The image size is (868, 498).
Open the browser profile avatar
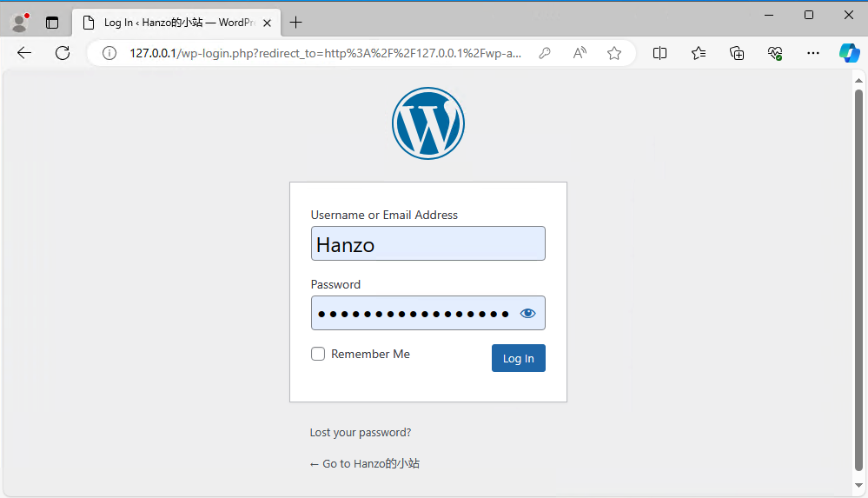(20, 22)
